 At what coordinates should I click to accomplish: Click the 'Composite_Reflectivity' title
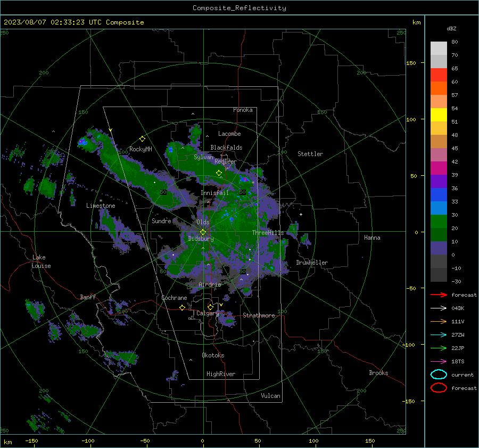click(240, 8)
